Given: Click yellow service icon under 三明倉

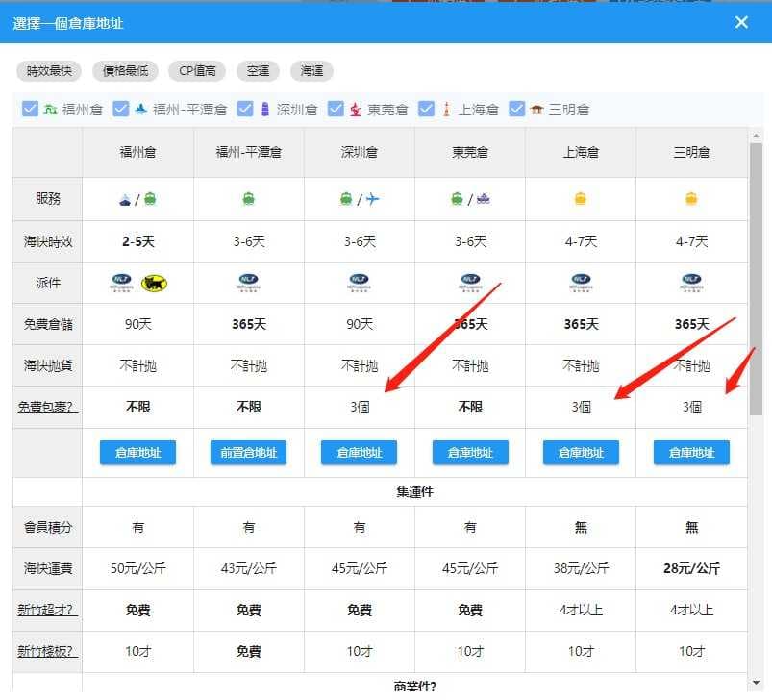Looking at the screenshot, I should (x=691, y=199).
